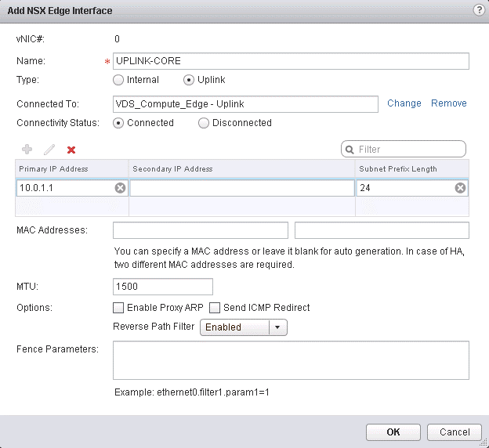
Task: Click the MTU input field
Action: pyautogui.click(x=163, y=287)
